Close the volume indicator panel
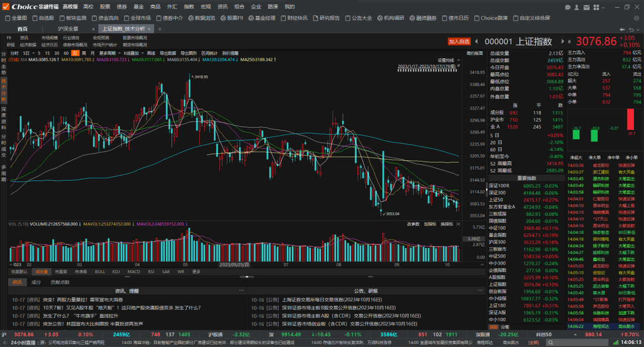This screenshot has height=347, width=644. 458,224
